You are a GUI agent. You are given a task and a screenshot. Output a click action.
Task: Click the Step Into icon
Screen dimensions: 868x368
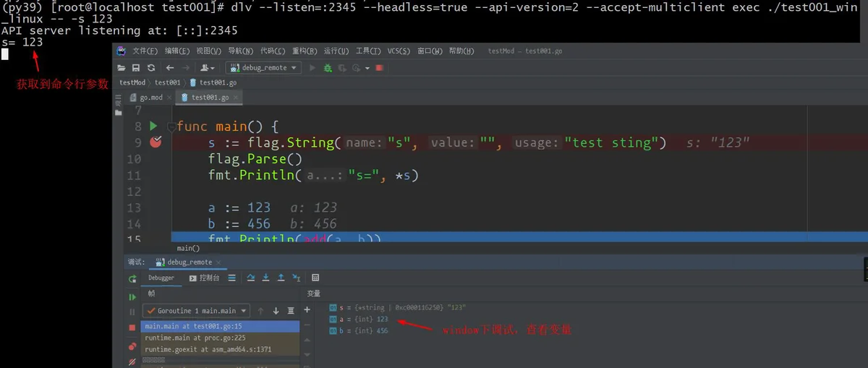coord(266,278)
